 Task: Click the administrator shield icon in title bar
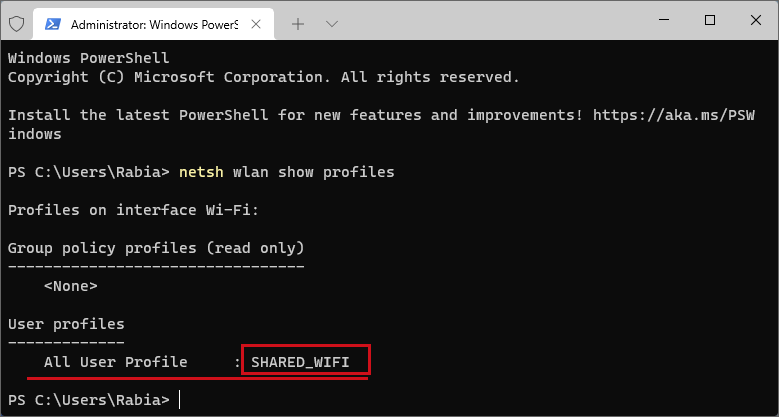[x=17, y=23]
